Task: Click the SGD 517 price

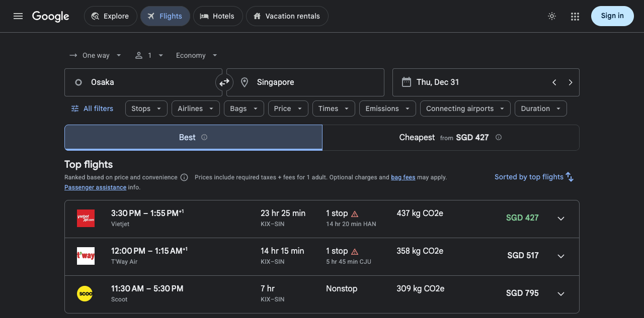Action: pos(523,256)
